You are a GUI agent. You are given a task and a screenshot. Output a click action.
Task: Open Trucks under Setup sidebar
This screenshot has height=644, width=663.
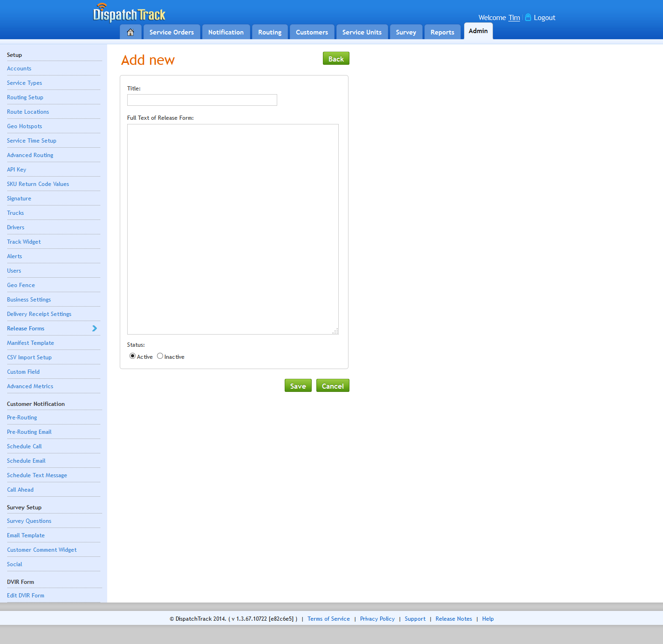[x=15, y=212]
